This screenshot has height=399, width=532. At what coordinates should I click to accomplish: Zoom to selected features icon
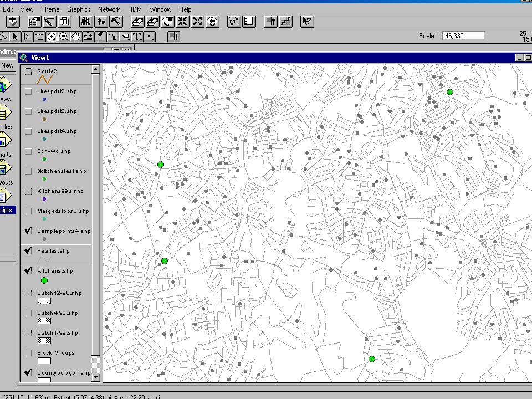(167, 22)
